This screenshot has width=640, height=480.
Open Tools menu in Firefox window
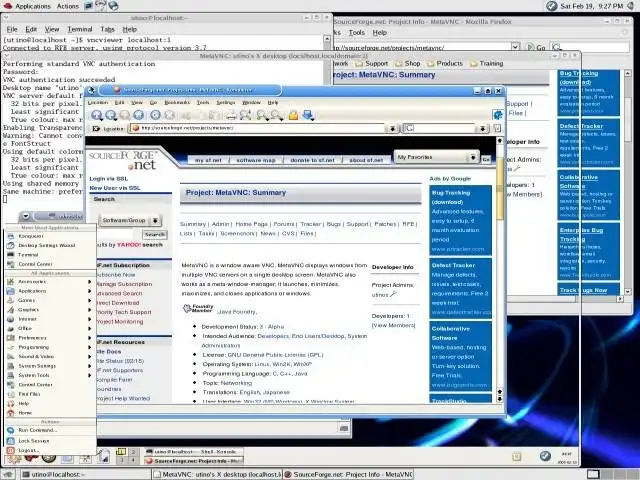point(356,33)
